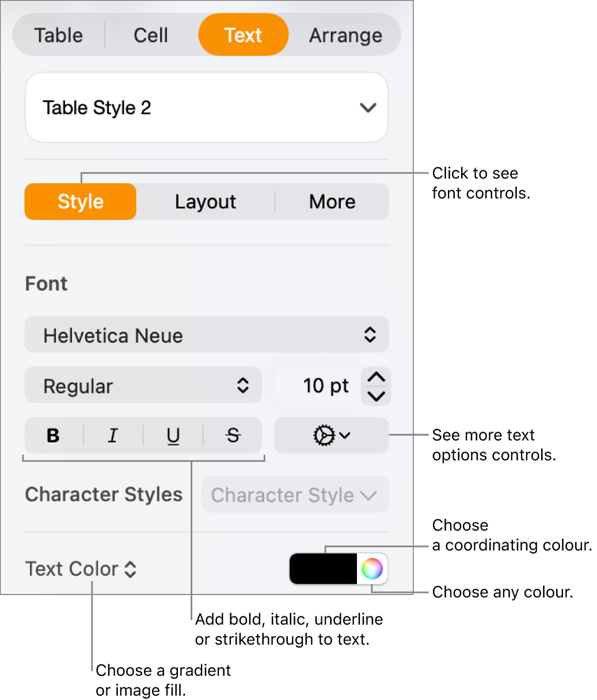Open the Layout section of Text settings
597x700 pixels.
tap(205, 201)
